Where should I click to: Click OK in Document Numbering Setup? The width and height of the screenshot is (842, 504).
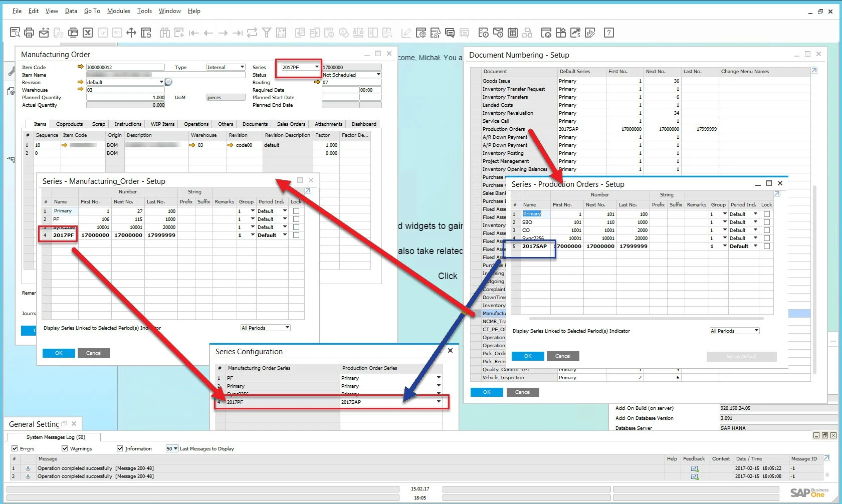487,392
